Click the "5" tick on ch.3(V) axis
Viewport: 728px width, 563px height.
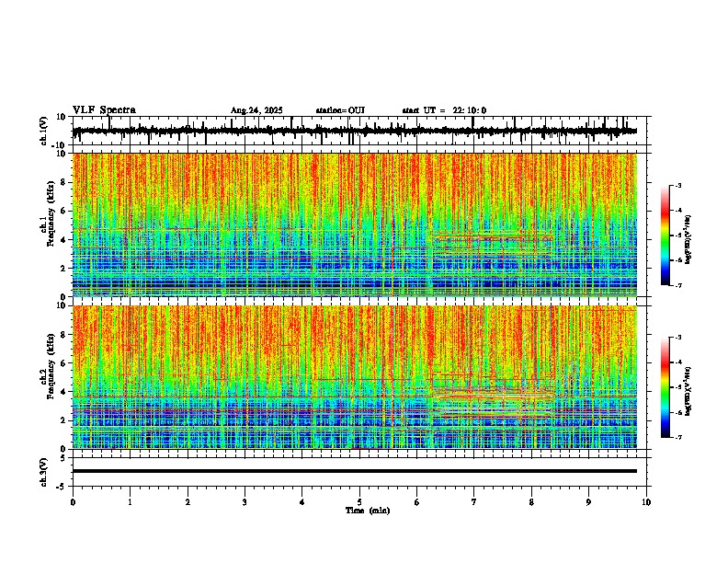click(x=64, y=458)
